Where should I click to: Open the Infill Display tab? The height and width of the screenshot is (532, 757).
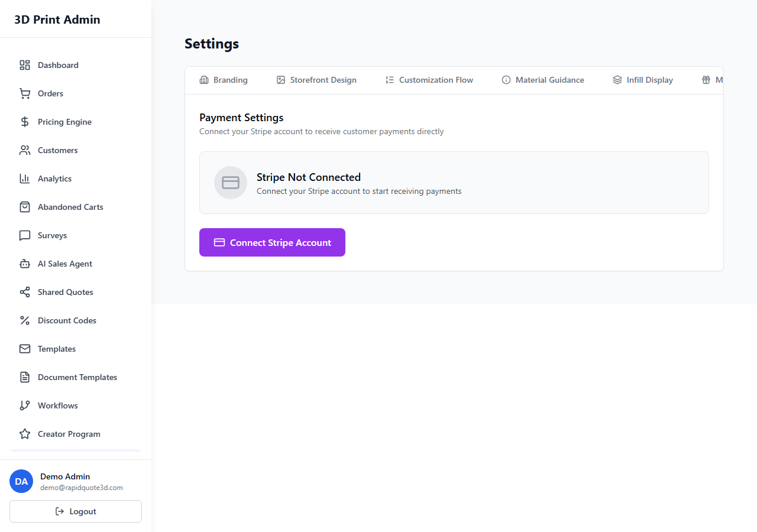[x=643, y=80]
